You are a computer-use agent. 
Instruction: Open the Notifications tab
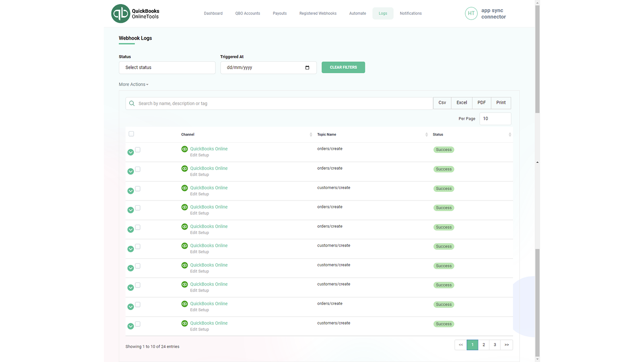(x=411, y=13)
